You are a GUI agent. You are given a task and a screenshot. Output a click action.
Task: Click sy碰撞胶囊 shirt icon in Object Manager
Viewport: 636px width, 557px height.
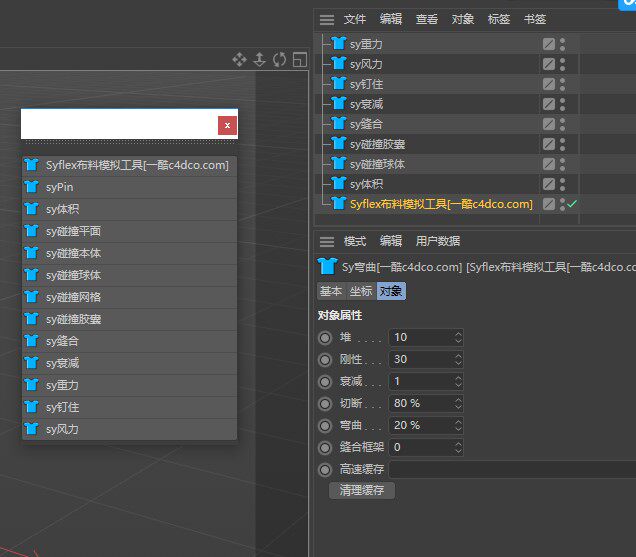pos(338,144)
